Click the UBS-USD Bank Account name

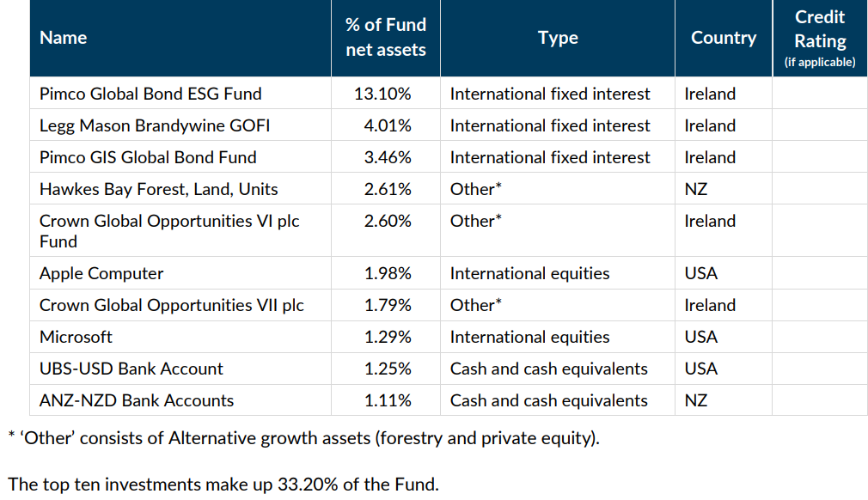[x=131, y=369]
